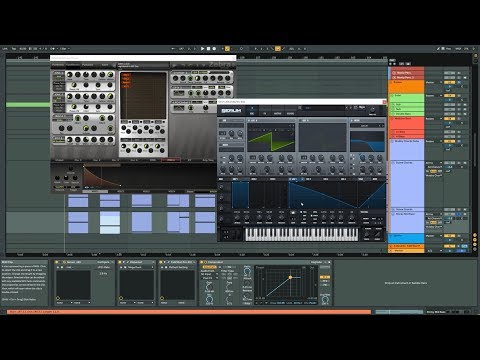Click the highlighted orange toolbar toggle near transport
This screenshot has width=480, height=360.
(x=227, y=49)
